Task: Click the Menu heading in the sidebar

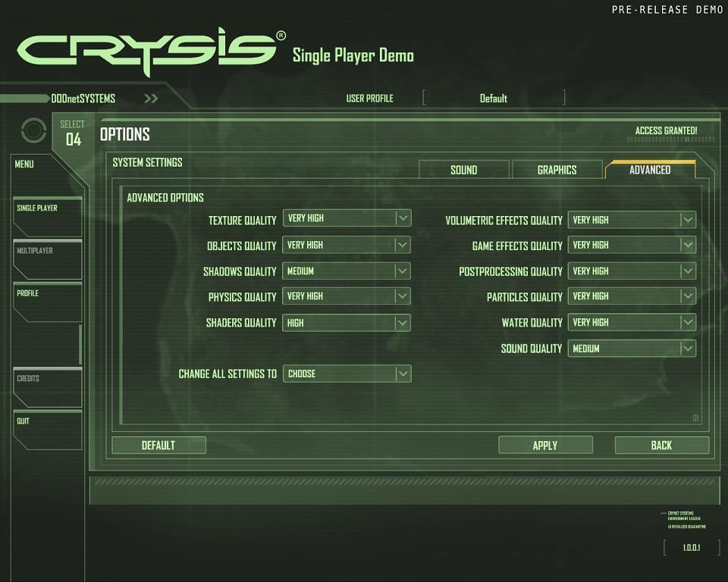Action: [x=24, y=164]
